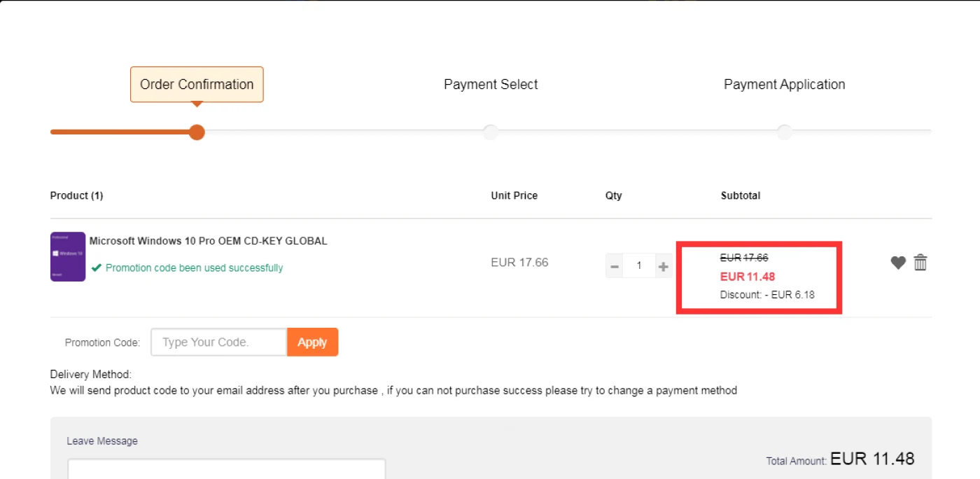Click the Payment Select progress dot

(491, 132)
